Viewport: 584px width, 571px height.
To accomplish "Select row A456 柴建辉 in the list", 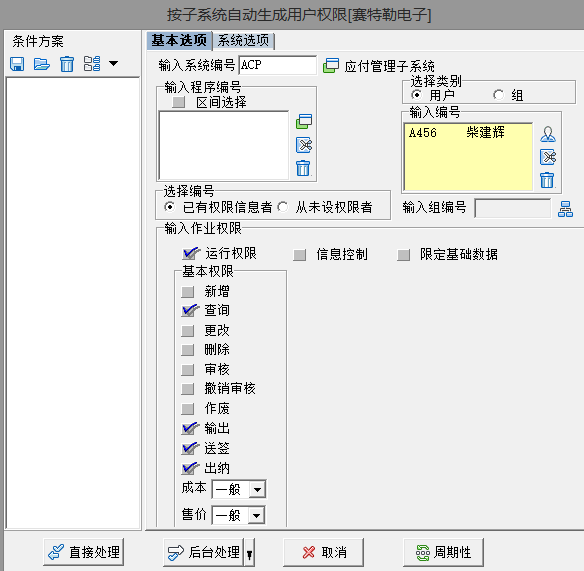I will click(x=468, y=133).
